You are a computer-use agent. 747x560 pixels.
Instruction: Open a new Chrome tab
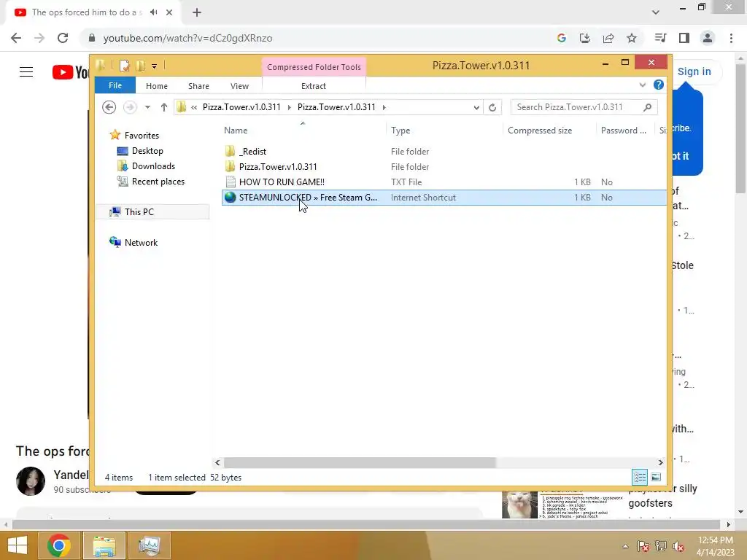tap(197, 12)
